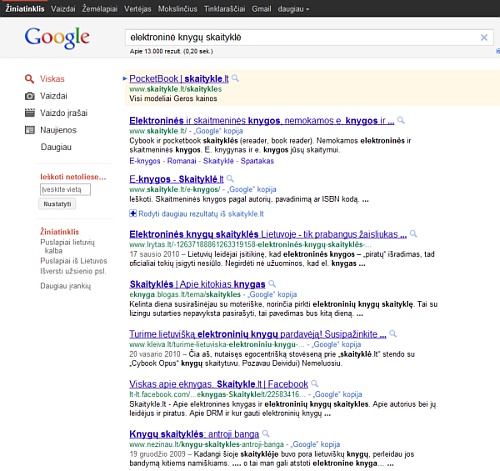Screen dimensions: 500x471
Task: Expand Daugiau search categories in sidebar
Action: (56, 147)
